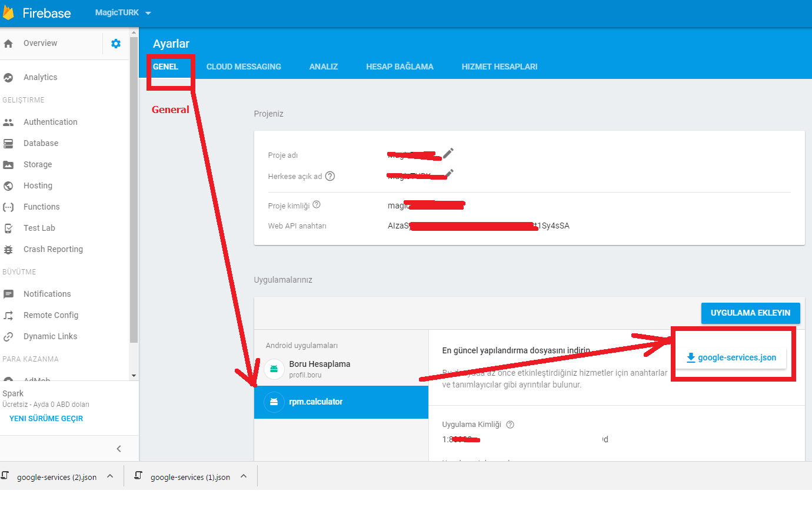Open Overview in the sidebar
812x530 pixels.
point(41,44)
